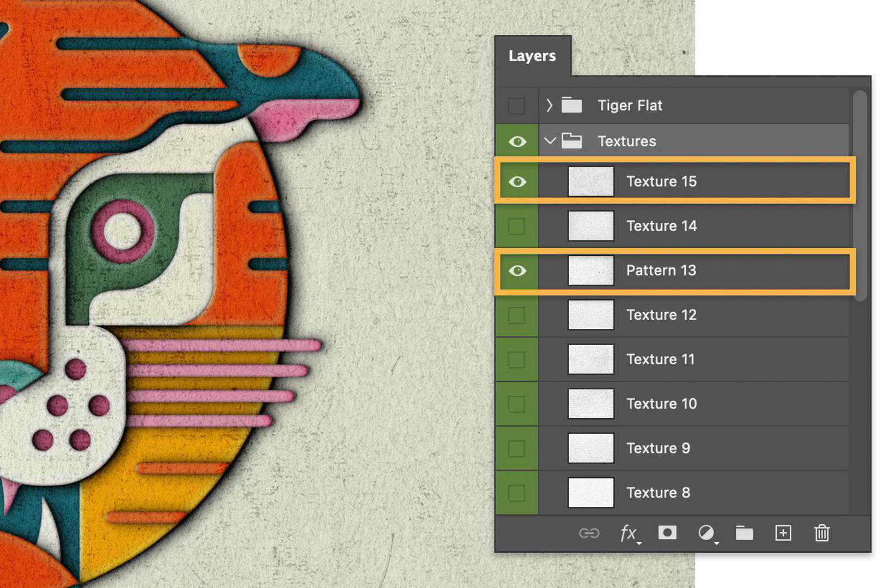Delete the selected layer
The image size is (890, 588).
click(x=821, y=533)
